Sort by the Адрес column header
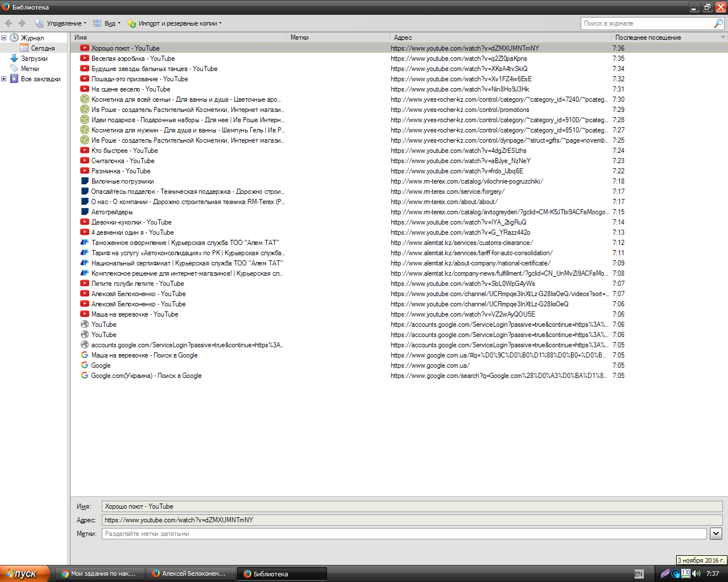This screenshot has width=728, height=582. 500,38
